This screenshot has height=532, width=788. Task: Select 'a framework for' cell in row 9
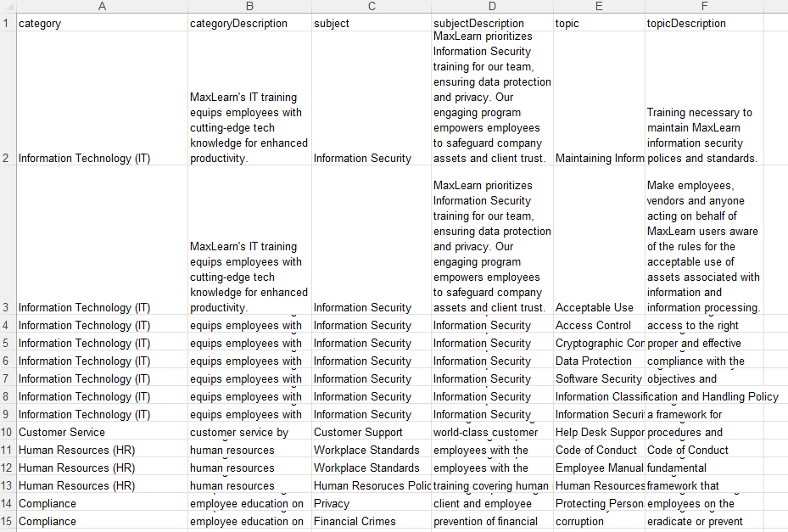click(704, 414)
